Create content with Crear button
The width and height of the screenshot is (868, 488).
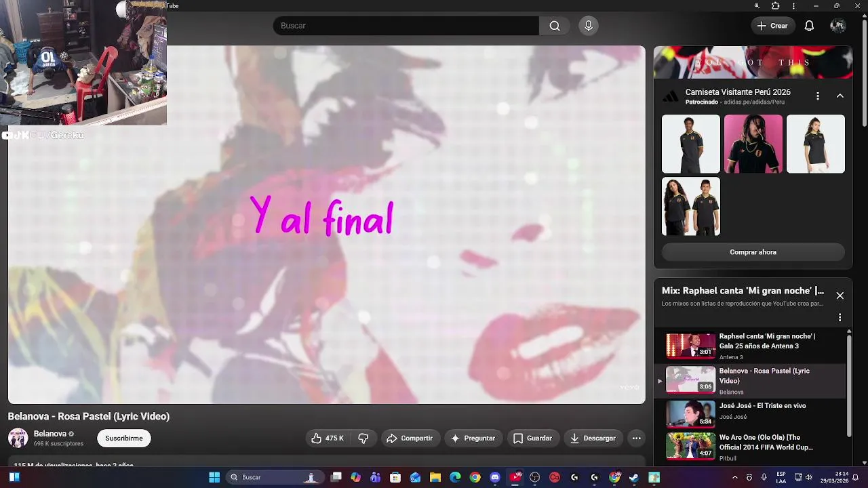(x=772, y=26)
